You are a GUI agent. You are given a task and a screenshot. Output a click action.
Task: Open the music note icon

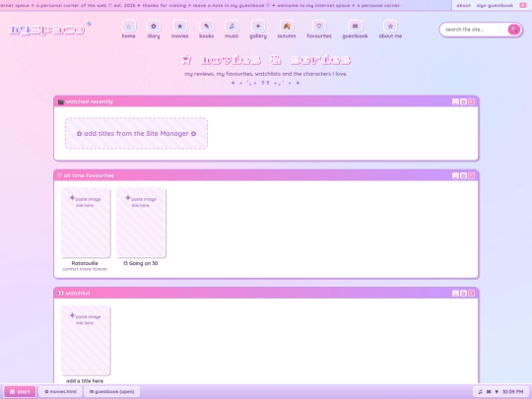[x=232, y=27]
